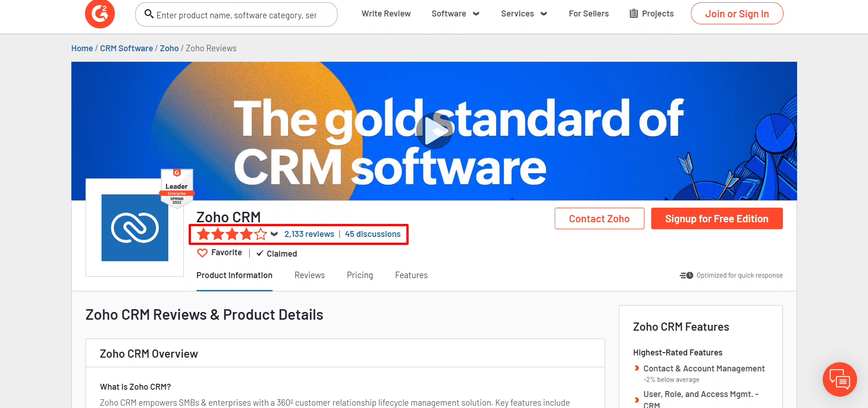Click the star rating icons
Viewport: 868px width, 408px height.
click(x=232, y=234)
